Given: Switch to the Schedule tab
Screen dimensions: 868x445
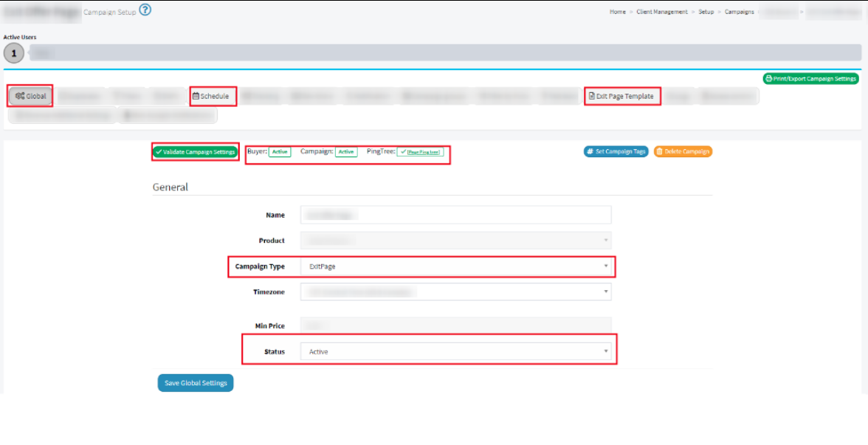Looking at the screenshot, I should click(211, 96).
